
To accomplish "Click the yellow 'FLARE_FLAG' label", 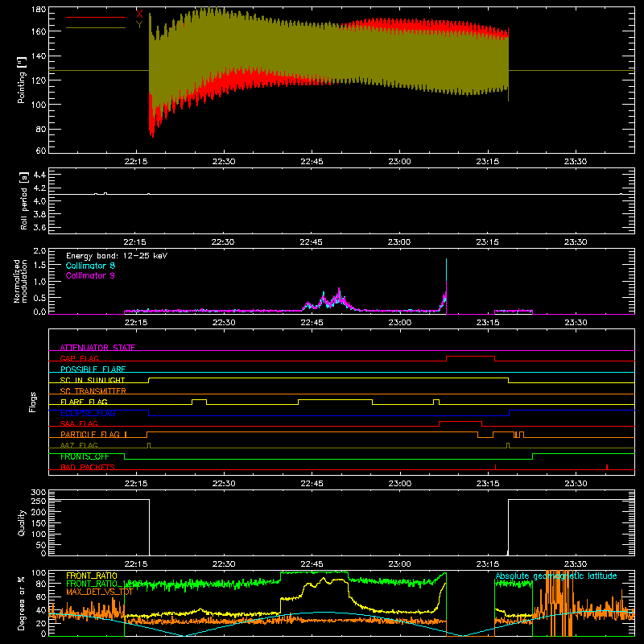I will pyautogui.click(x=84, y=402).
